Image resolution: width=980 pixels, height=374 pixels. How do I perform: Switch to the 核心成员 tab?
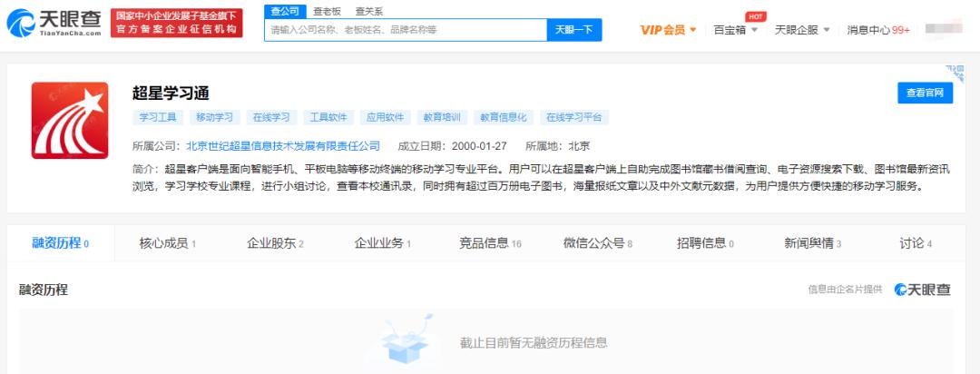click(x=168, y=243)
